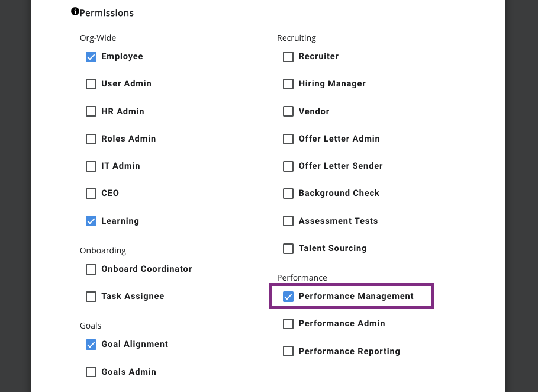Viewport: 538px width, 392px height.
Task: Tick the Performance Admin checkbox
Action: pyautogui.click(x=288, y=324)
